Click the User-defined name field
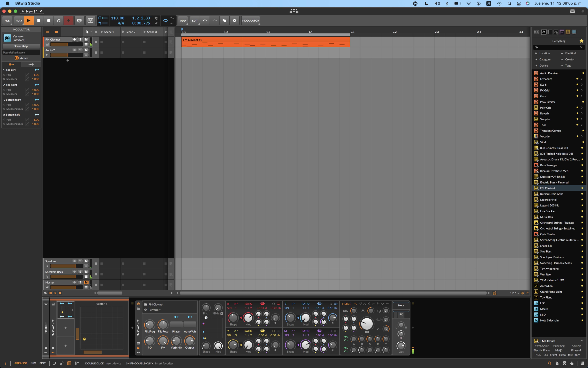This screenshot has height=368, width=588. point(21,52)
